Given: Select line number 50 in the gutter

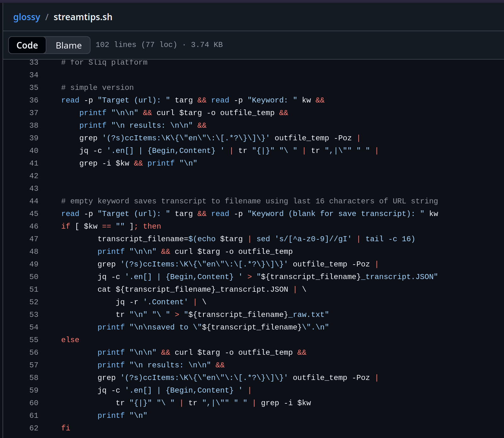Looking at the screenshot, I should (x=34, y=277).
